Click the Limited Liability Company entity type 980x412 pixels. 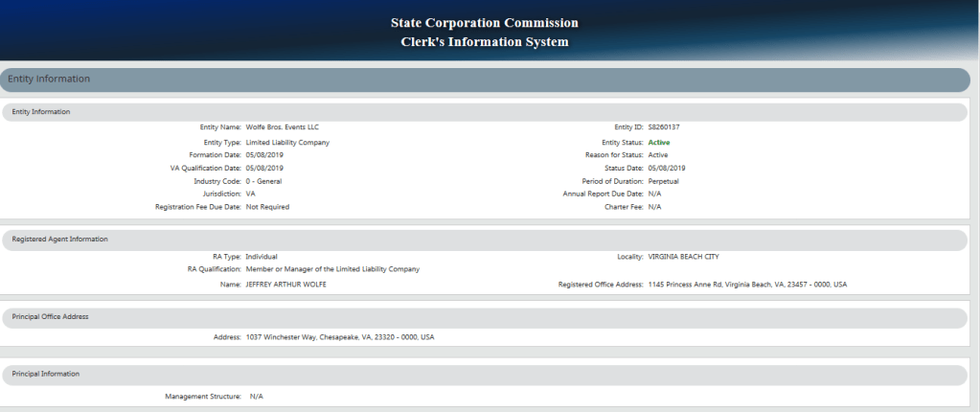[287, 142]
